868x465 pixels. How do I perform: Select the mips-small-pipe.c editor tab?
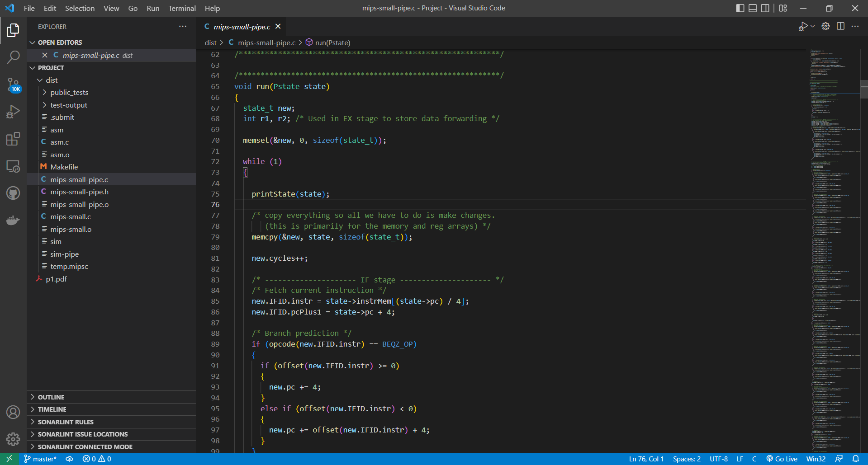pyautogui.click(x=242, y=27)
